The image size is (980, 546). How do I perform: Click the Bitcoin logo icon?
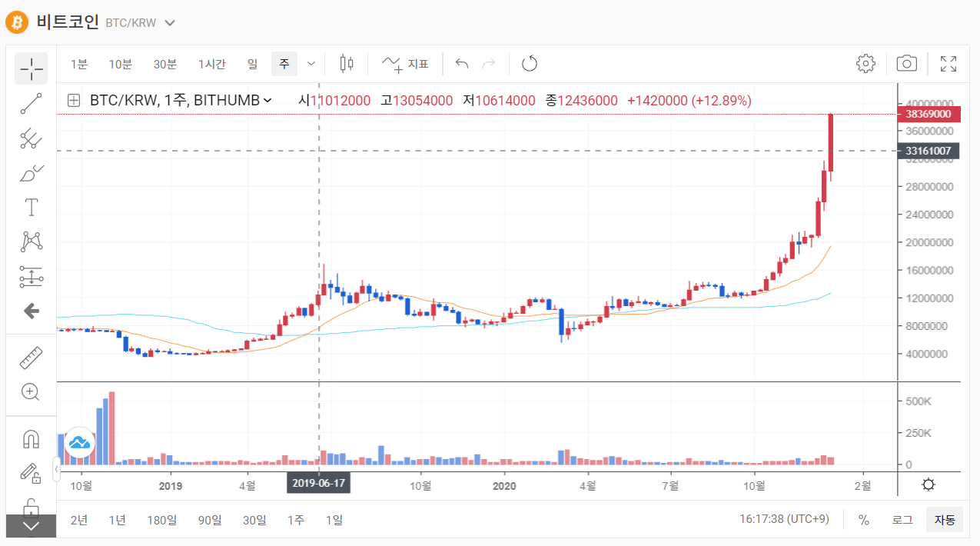point(17,22)
